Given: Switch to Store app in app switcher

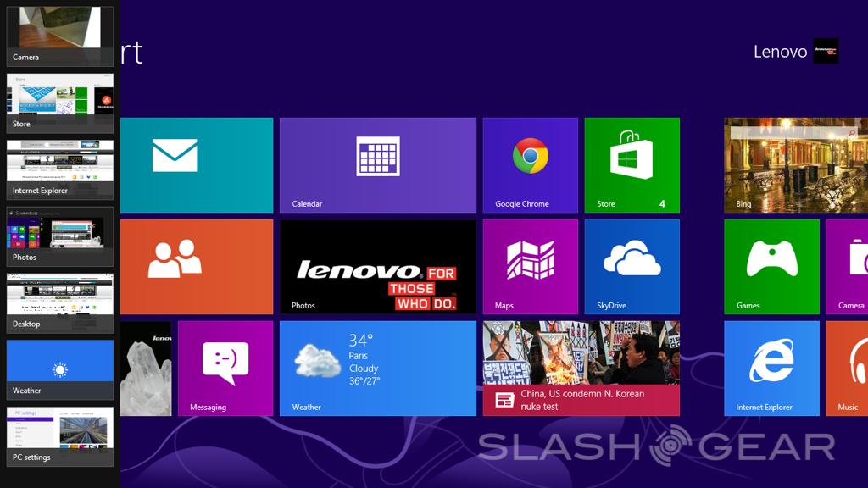Looking at the screenshot, I should pos(59,102).
